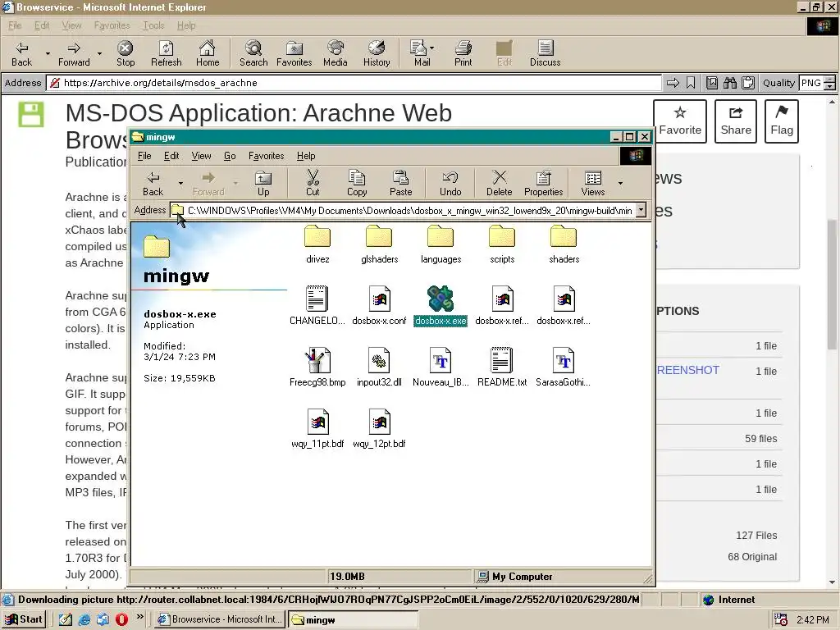Image resolution: width=840 pixels, height=630 pixels.
Task: Click the Share button on archive.org page
Action: [736, 121]
